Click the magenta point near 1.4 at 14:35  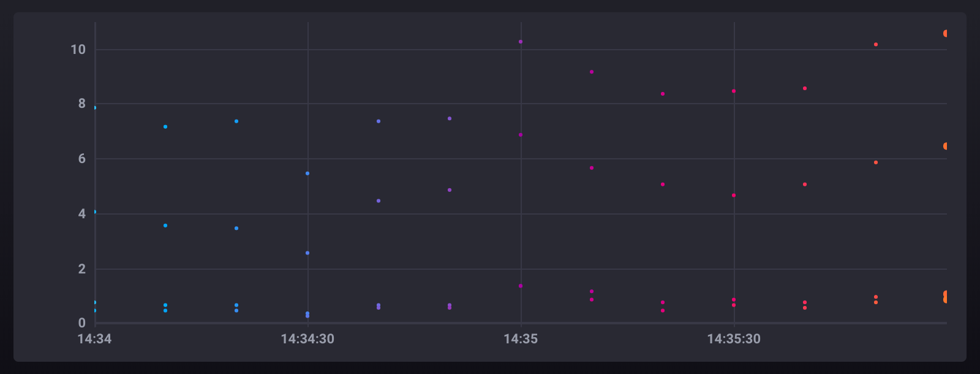coord(521,286)
